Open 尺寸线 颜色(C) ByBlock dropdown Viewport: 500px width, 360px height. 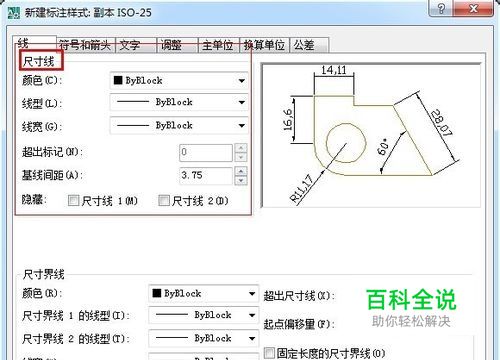click(179, 81)
